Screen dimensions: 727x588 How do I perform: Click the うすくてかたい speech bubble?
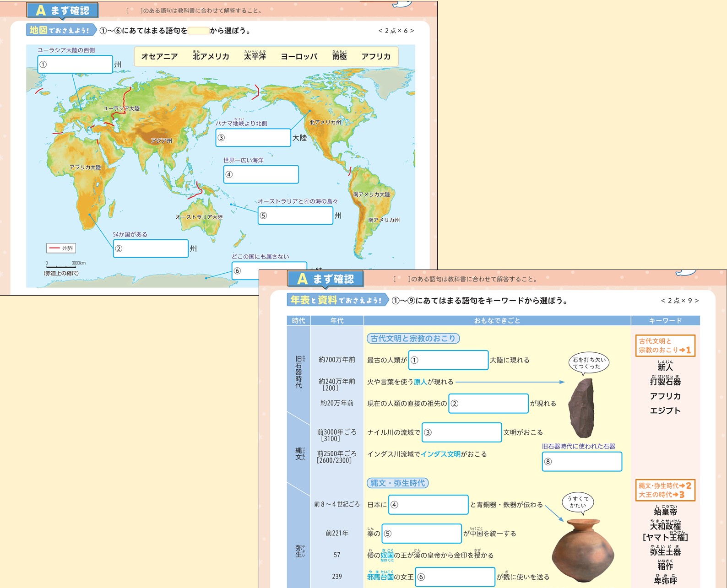[578, 502]
